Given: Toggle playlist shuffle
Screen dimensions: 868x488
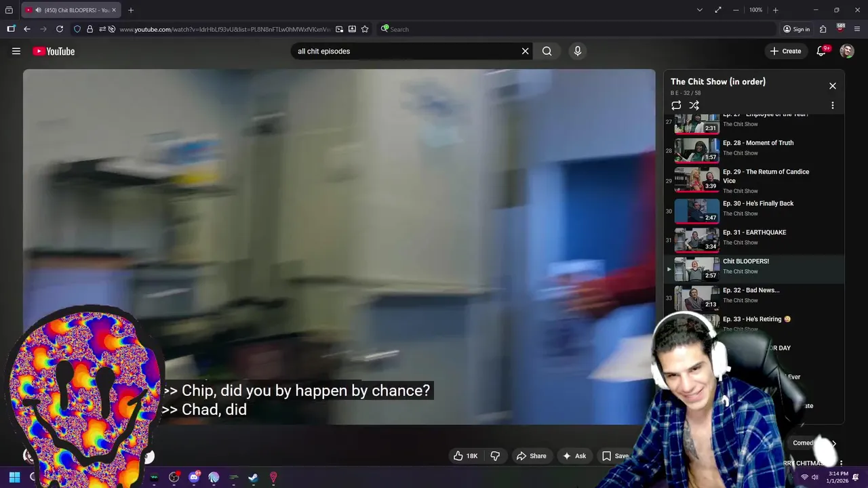Looking at the screenshot, I should click(694, 105).
